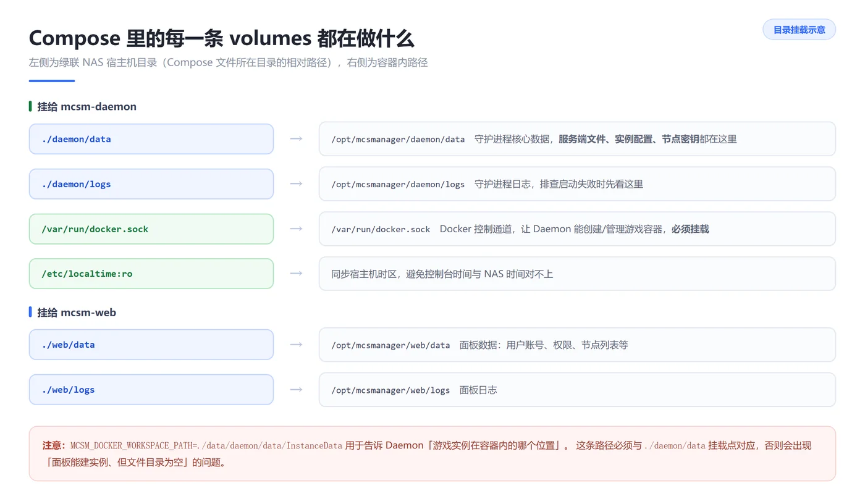Click the arrow next to ./daemon/logs

coord(296,184)
